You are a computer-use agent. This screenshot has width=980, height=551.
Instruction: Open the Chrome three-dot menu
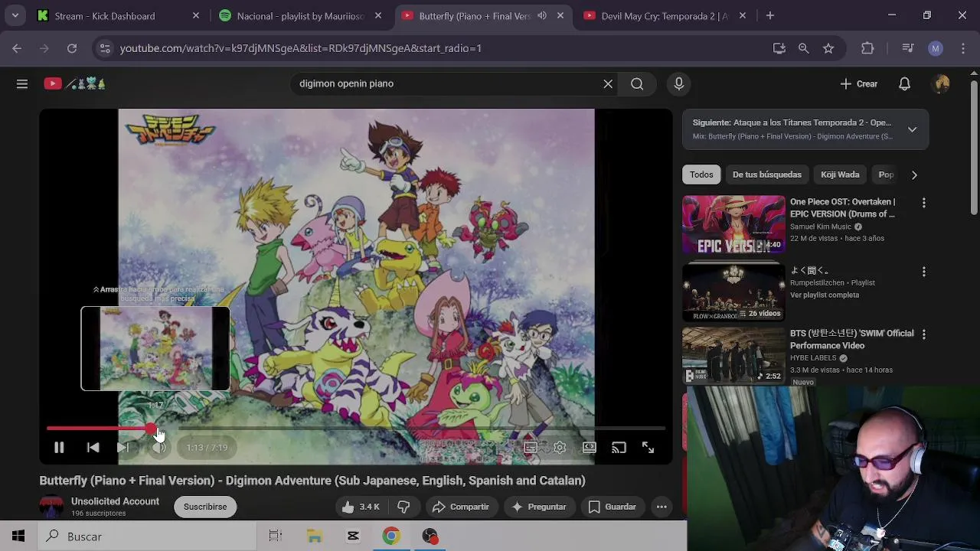tap(963, 48)
